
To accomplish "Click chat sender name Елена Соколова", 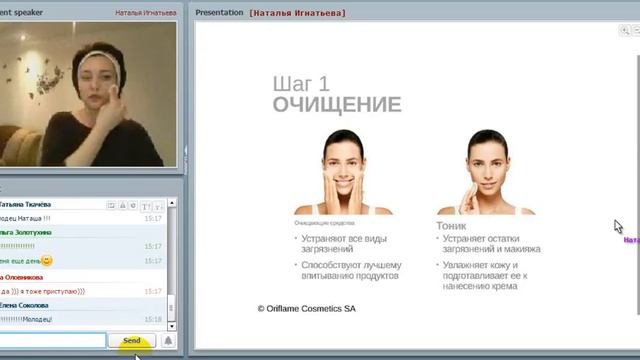I will point(24,305).
